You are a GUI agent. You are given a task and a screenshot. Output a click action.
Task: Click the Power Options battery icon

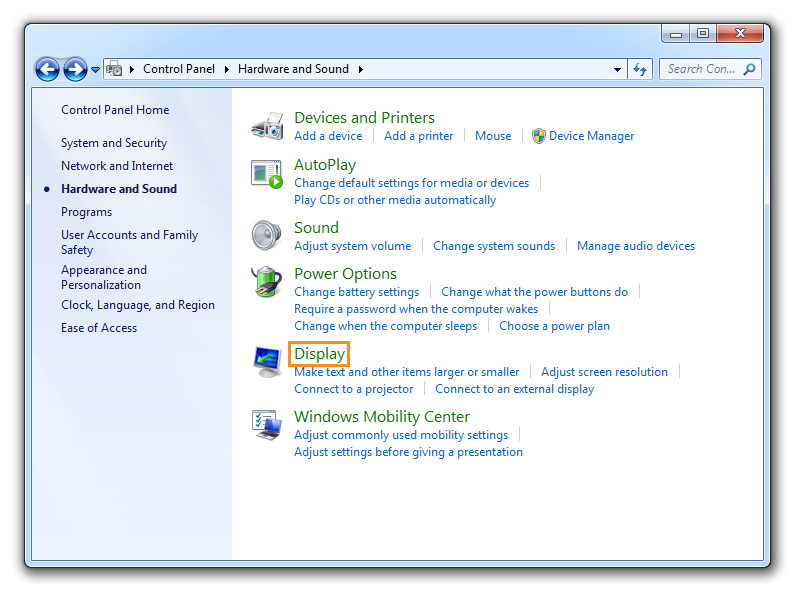(x=267, y=281)
